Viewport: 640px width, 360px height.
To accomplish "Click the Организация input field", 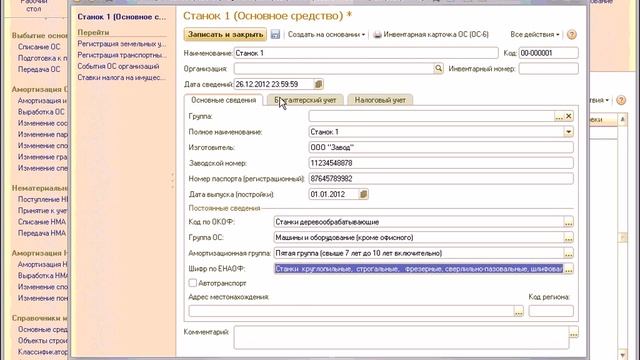I will [x=333, y=69].
